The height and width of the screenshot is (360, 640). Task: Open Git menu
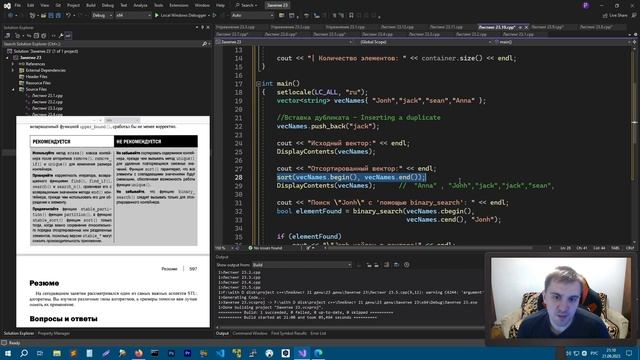pos(58,5)
